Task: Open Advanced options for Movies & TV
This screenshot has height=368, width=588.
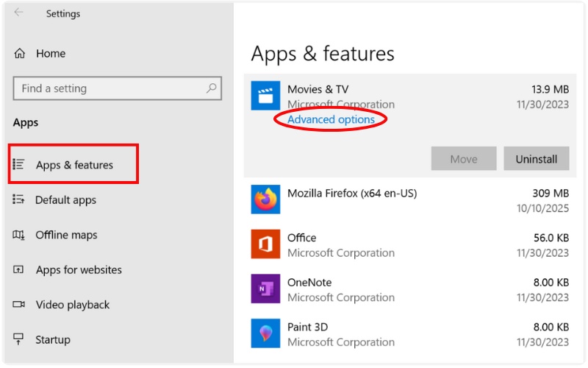Action: click(331, 119)
